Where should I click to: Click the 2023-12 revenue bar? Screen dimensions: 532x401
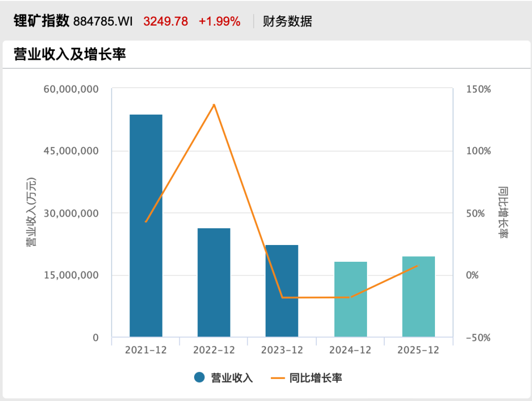[x=282, y=291]
